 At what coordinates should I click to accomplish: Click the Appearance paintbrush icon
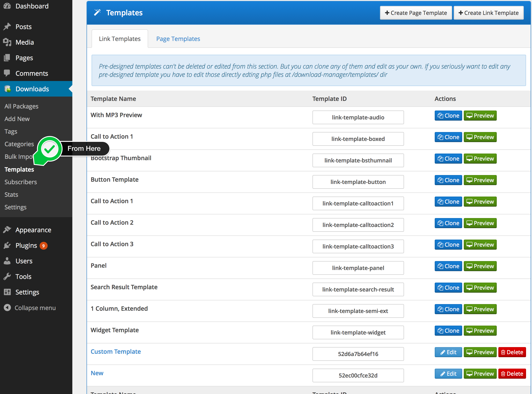(x=7, y=230)
